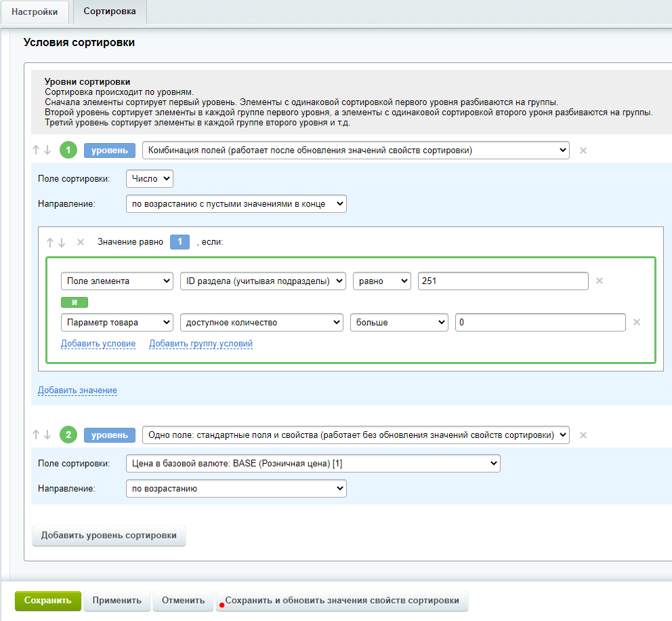Select the 'Сортировка' tab
672x621 pixels.
click(110, 12)
